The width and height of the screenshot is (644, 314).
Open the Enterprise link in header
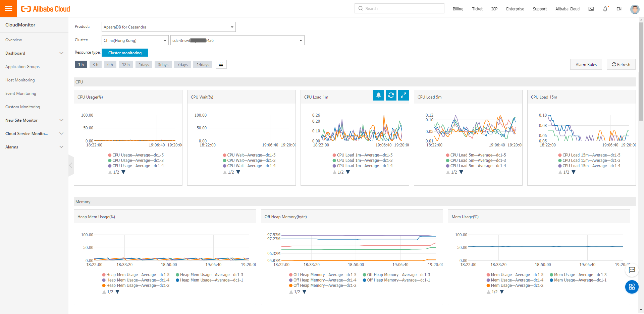515,9
